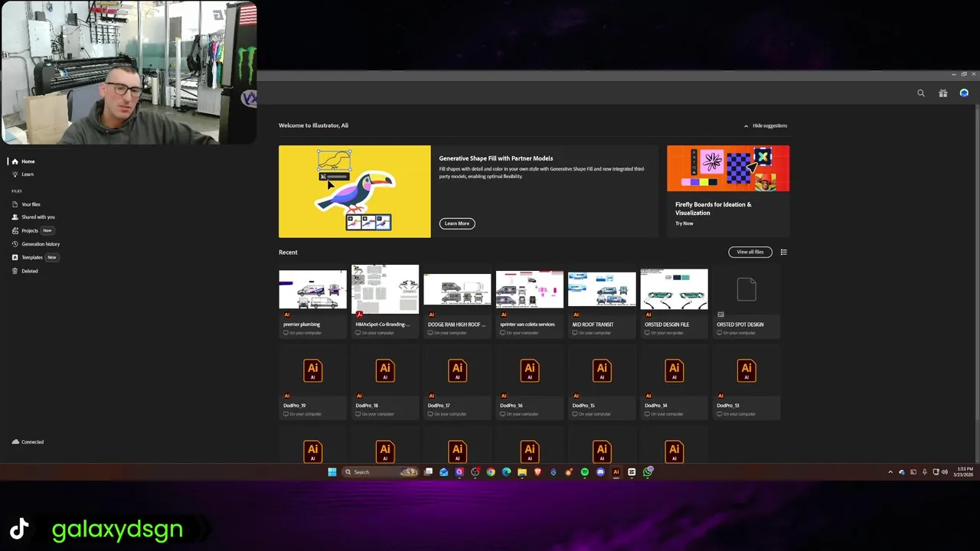Click the taskbar Search box
Viewport: 980px width, 551px height.
(x=381, y=472)
